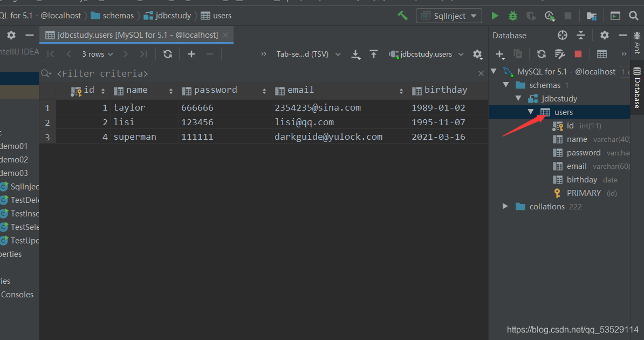Open project panel settings gear
Screen dimensions: 644x340
coord(11,35)
